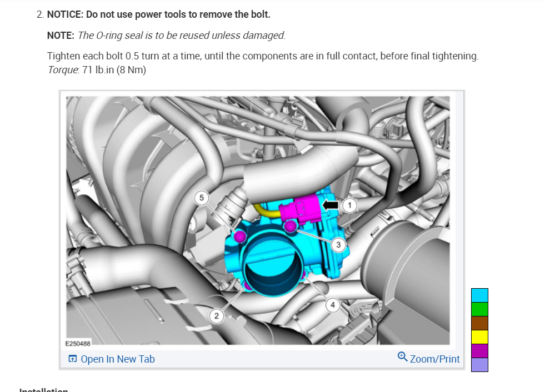Click the black arrow pointing at the connector
Viewport: 545px width, 392px height.
330,205
